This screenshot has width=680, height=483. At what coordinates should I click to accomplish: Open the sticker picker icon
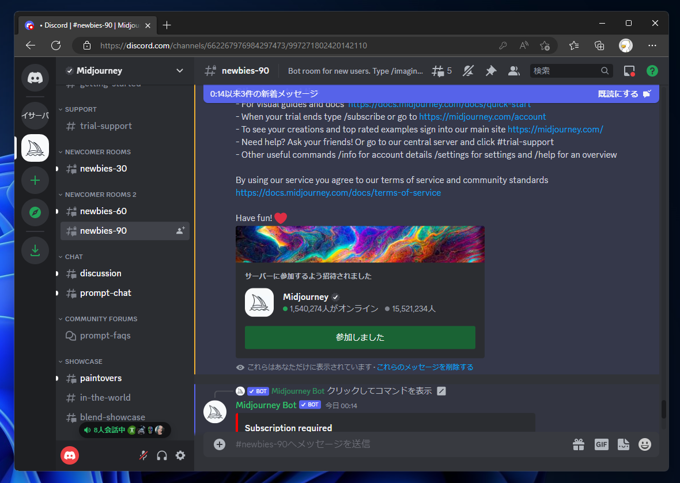[x=624, y=444]
